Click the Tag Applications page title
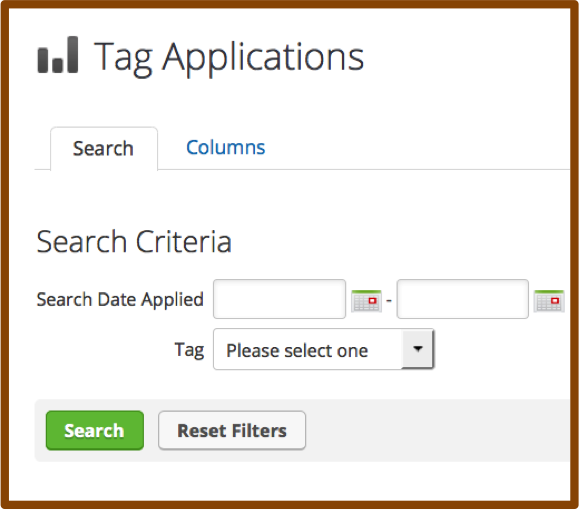 229,57
